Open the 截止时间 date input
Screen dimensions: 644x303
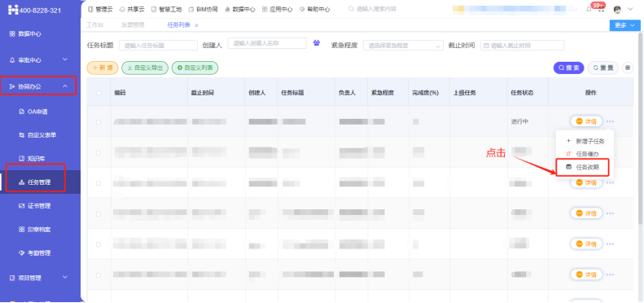click(522, 46)
